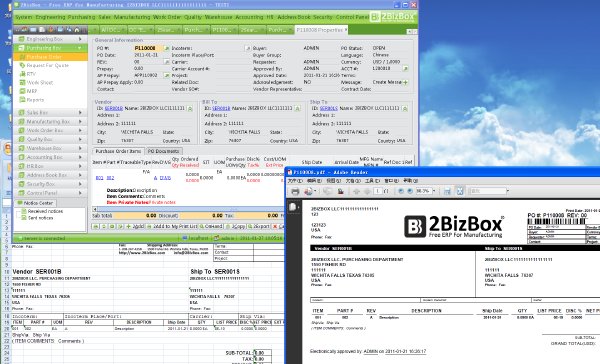Open the Manufacturing menu in menu bar
The width and height of the screenshot is (600, 364).
pyautogui.click(x=132, y=17)
